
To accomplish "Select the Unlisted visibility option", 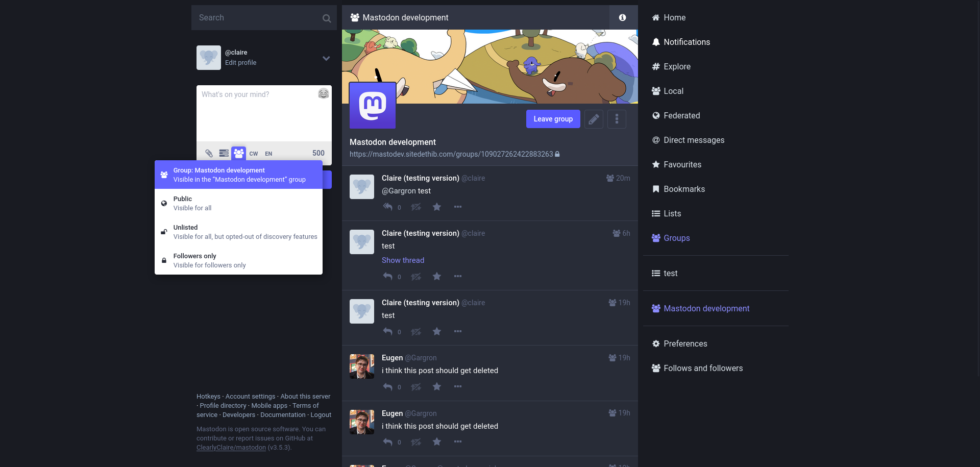I will point(238,232).
